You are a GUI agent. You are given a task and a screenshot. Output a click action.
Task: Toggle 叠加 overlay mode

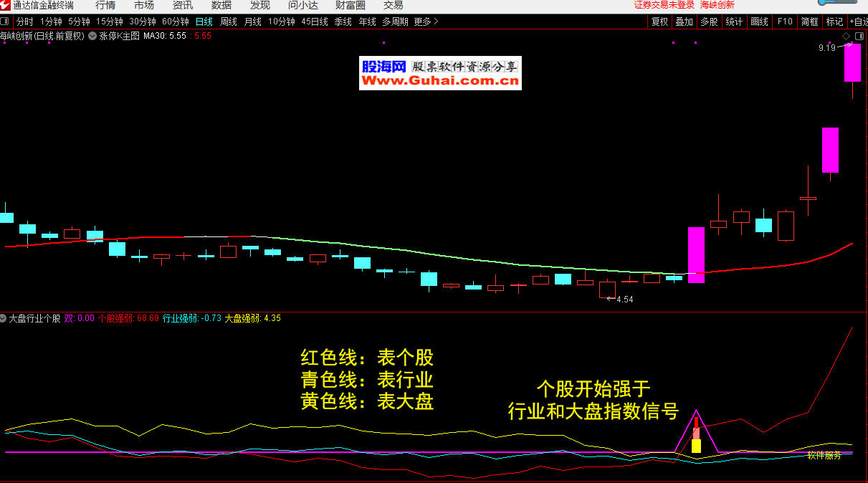point(684,21)
